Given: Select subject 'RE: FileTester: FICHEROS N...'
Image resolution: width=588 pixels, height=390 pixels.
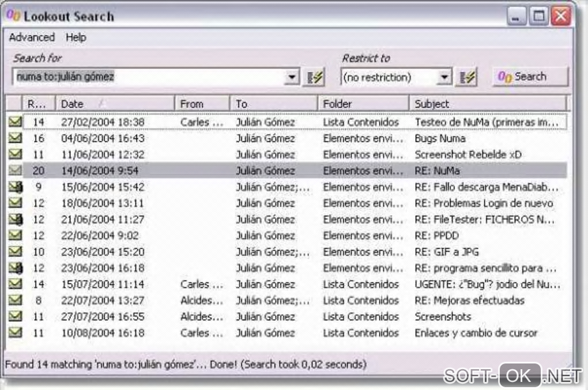Looking at the screenshot, I should tap(484, 219).
